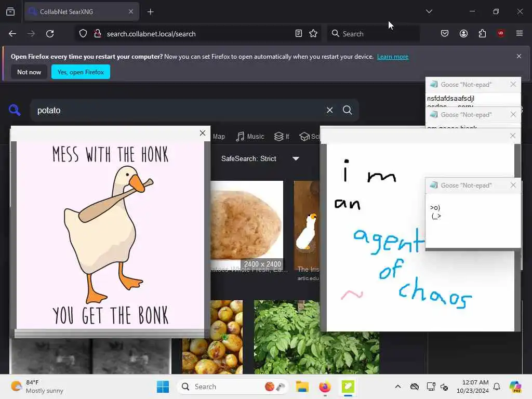
Task: Switch to Map search category
Action: click(x=219, y=137)
